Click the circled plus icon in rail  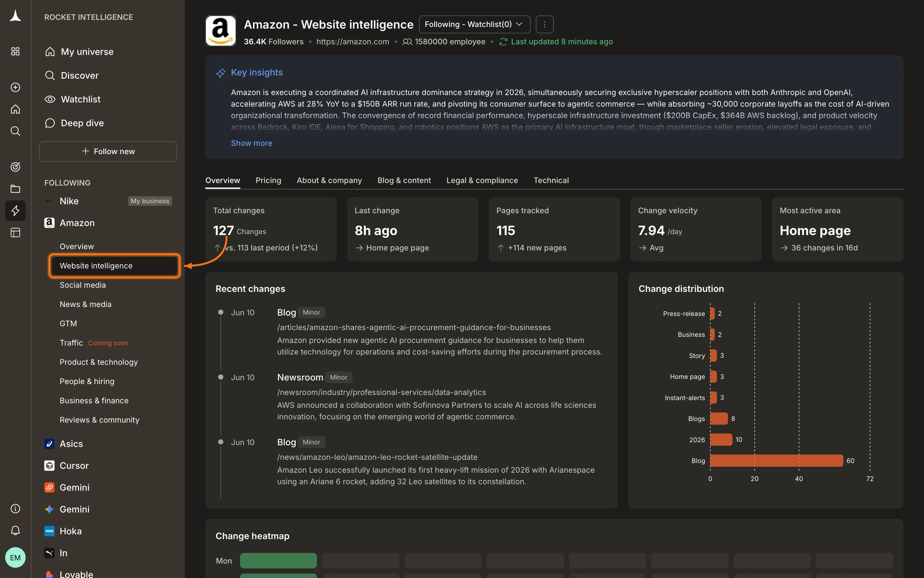15,88
